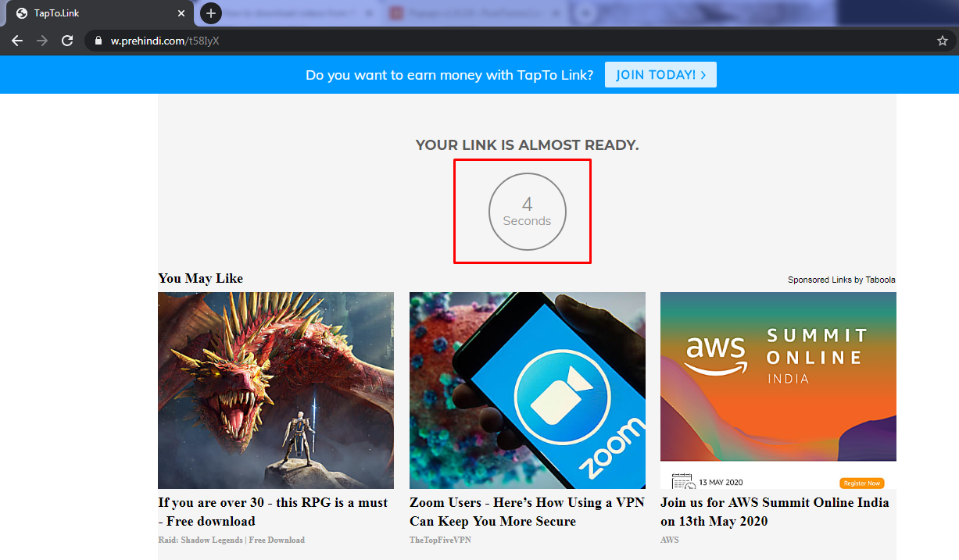Click the JOIN TODAY button
The image size is (959, 560).
(x=660, y=75)
